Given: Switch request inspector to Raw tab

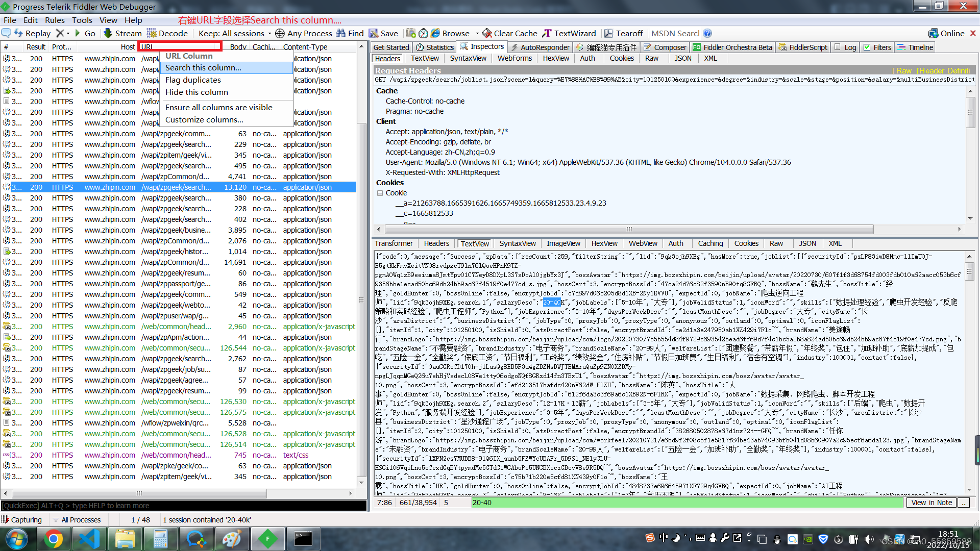Looking at the screenshot, I should (652, 58).
